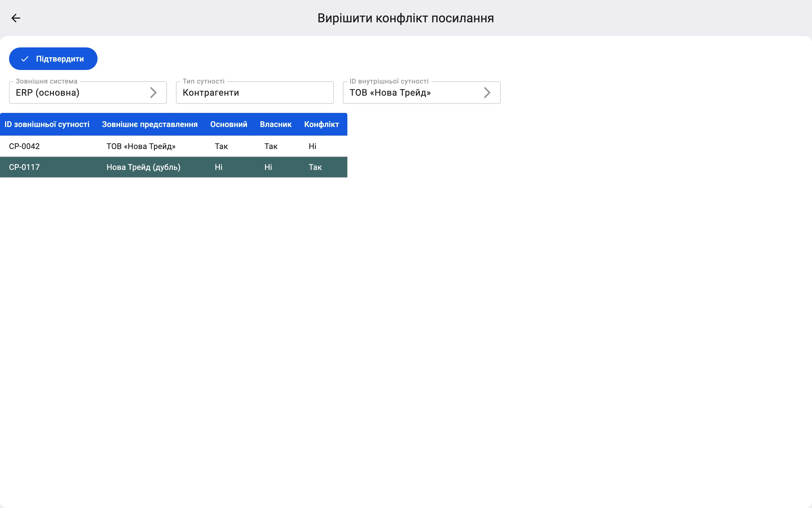Click the Зовнішнє представлення column header
This screenshot has width=812, height=508.
150,124
